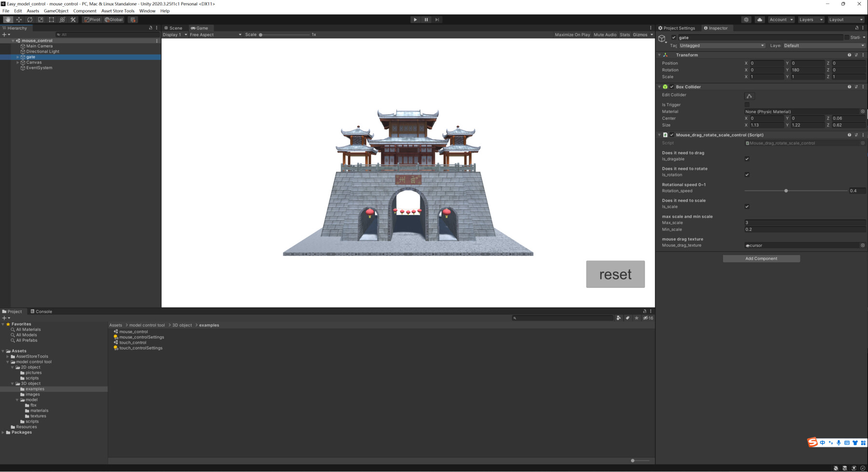Viewport: 868px width, 472px height.
Task: Select the Rotate tool
Action: 30,19
